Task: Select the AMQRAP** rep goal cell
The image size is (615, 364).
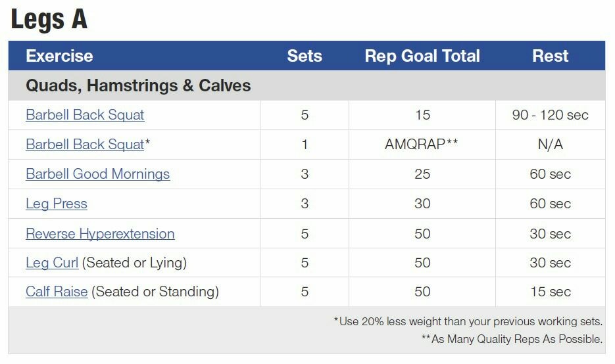Action: (422, 144)
